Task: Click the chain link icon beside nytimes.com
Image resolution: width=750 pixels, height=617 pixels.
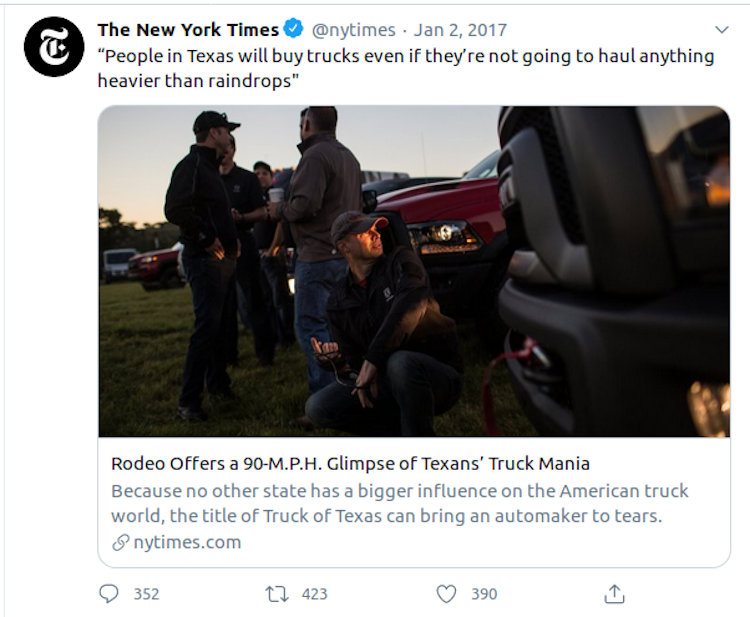Action: click(x=120, y=542)
